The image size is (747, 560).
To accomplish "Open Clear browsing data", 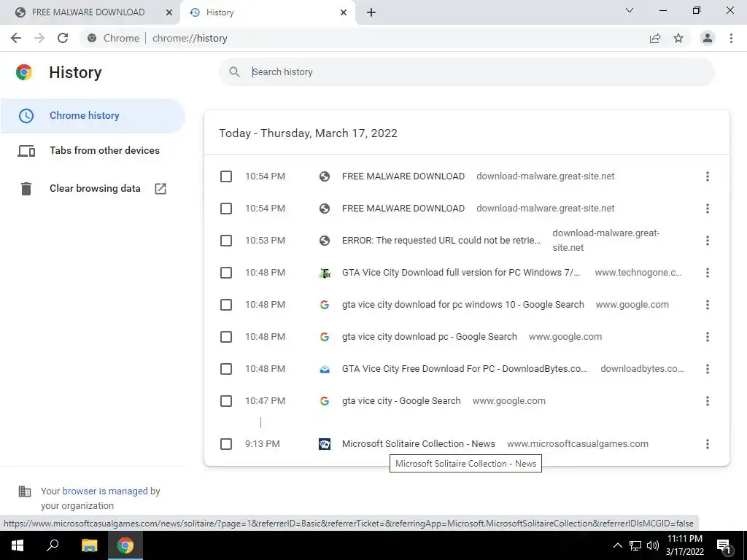I will (x=93, y=189).
